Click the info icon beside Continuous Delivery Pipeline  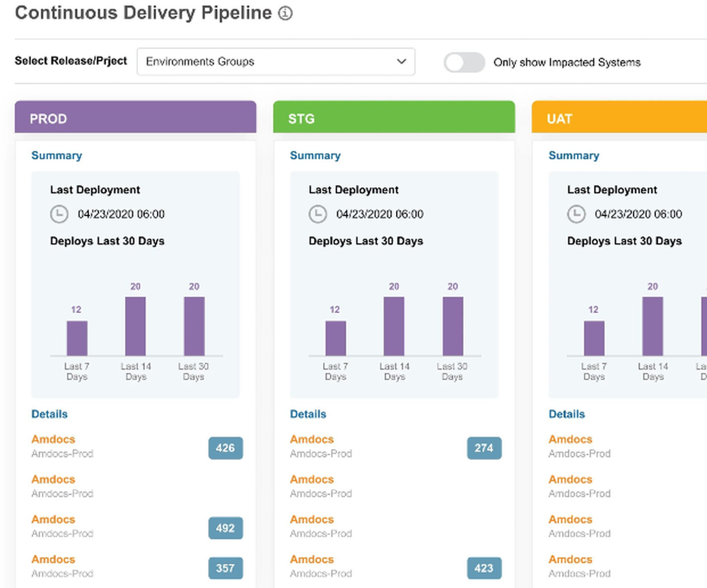click(286, 13)
